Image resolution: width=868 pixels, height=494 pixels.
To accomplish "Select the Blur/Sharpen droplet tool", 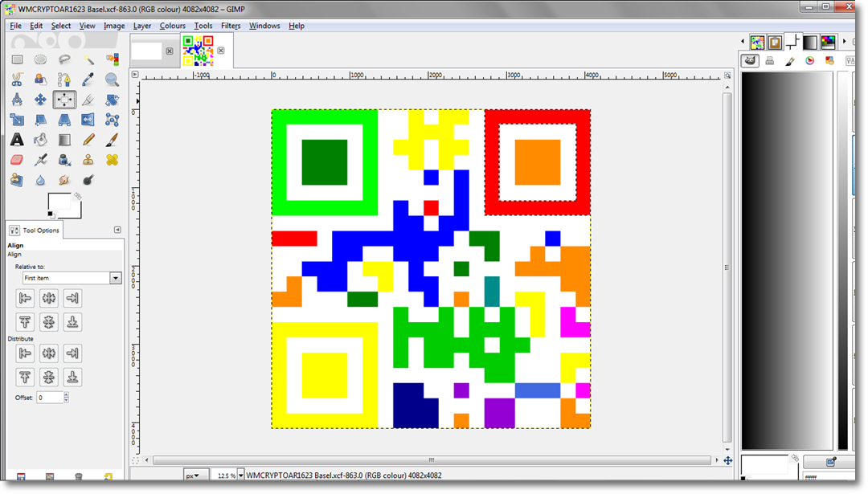I will pos(40,180).
